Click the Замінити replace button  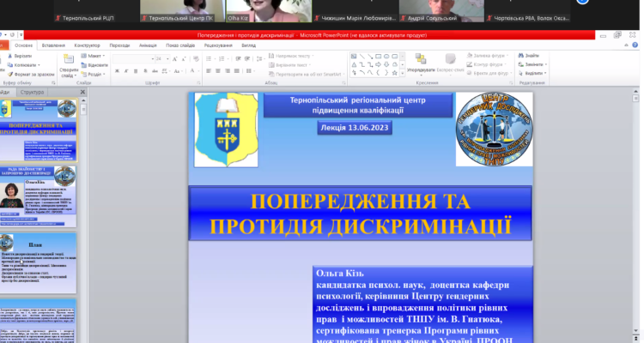coord(532,64)
